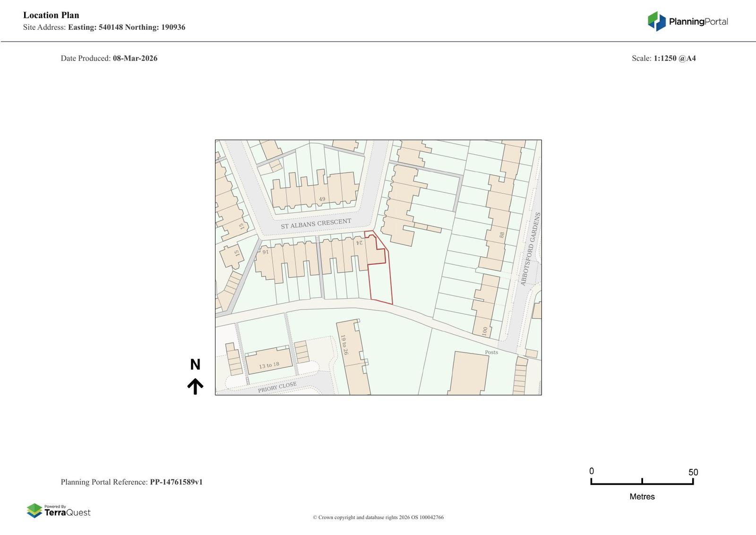756x535 pixels.
Task: Select the Easting and Northing site address
Action: pyautogui.click(x=126, y=27)
